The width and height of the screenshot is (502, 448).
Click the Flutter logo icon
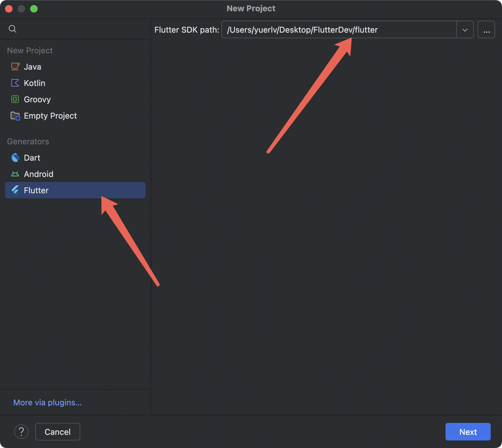(x=15, y=190)
